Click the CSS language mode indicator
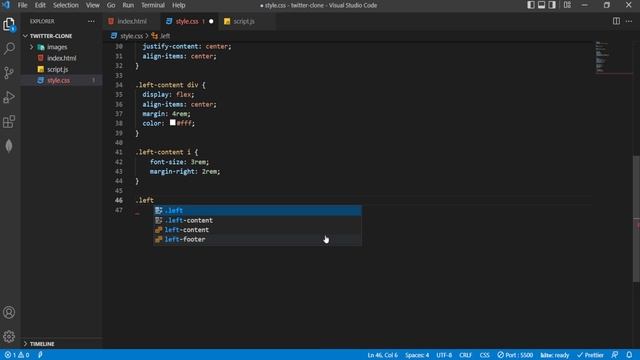 pos(484,355)
